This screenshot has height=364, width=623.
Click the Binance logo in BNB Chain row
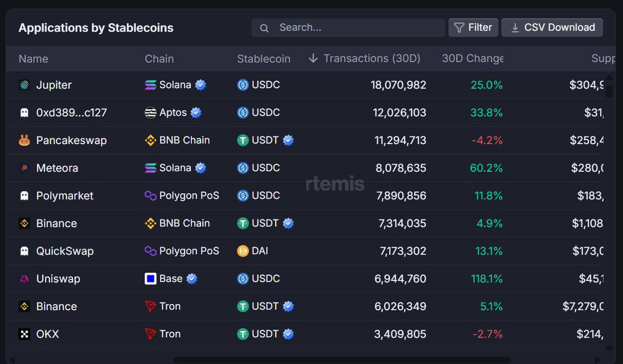(x=24, y=223)
